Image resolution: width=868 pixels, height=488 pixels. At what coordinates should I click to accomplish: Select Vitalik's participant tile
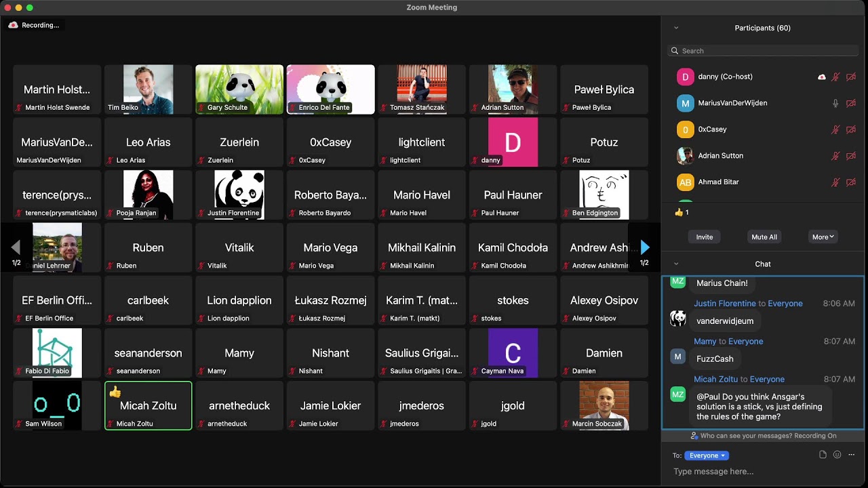coord(239,247)
